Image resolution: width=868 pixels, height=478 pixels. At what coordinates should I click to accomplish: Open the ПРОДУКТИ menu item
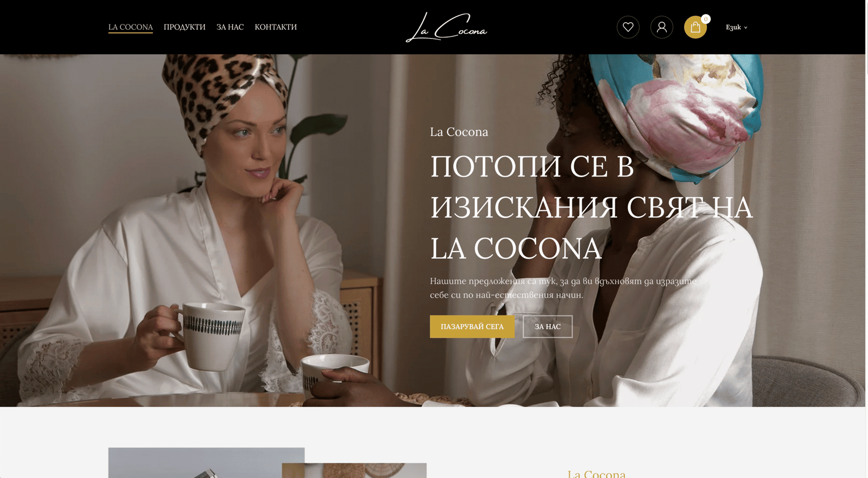[184, 27]
